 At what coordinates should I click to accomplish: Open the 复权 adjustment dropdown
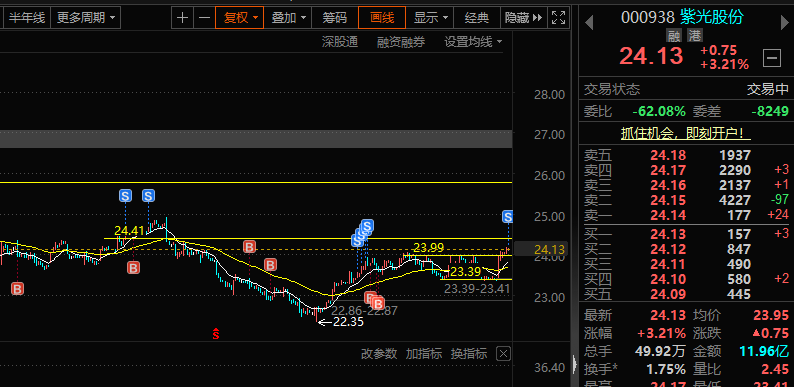240,18
